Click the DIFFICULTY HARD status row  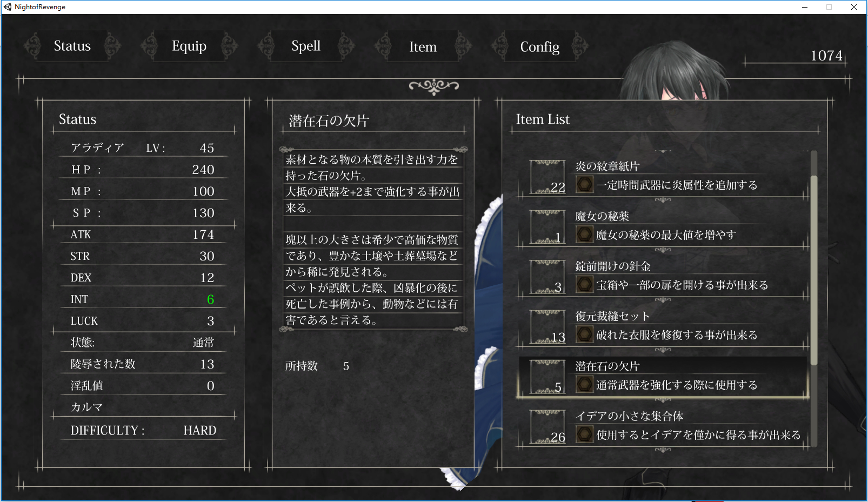pyautogui.click(x=143, y=430)
